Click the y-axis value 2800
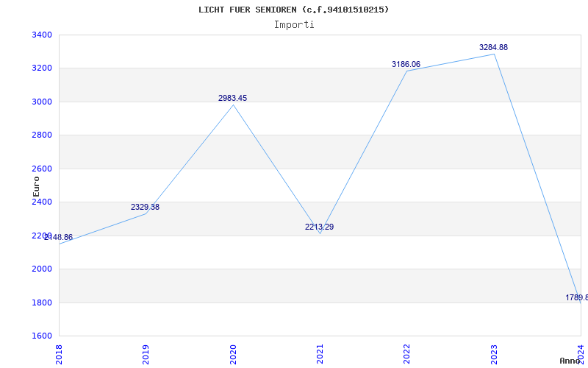Image resolution: width=588 pixels, height=368 pixels. (42, 135)
